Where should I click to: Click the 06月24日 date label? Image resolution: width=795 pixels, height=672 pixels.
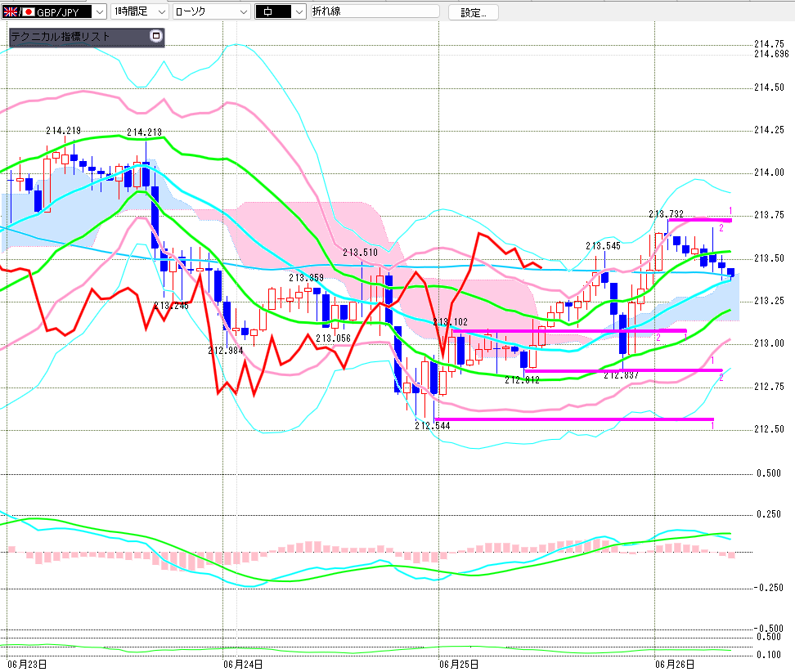[243, 664]
